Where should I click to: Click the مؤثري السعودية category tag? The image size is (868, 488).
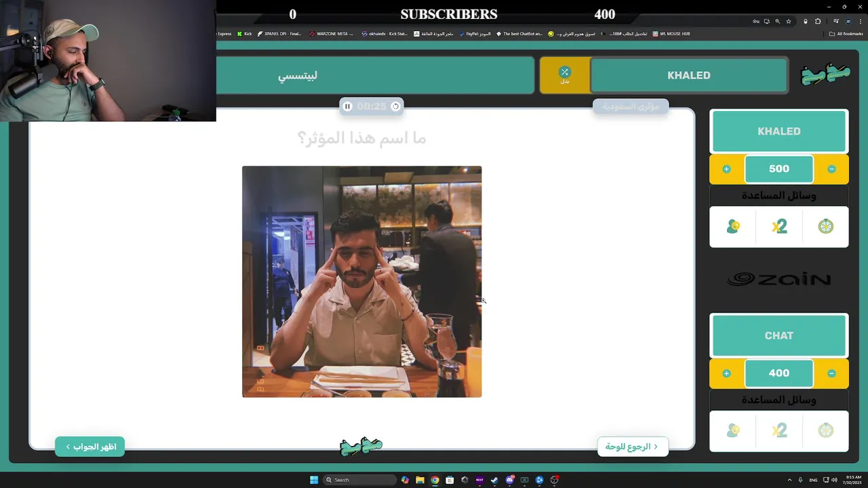(x=631, y=106)
